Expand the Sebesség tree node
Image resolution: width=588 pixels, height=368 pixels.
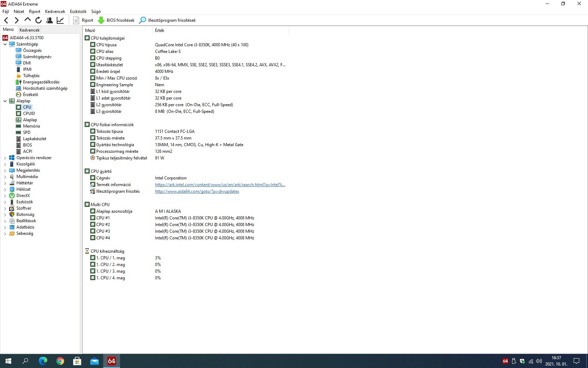pos(5,233)
